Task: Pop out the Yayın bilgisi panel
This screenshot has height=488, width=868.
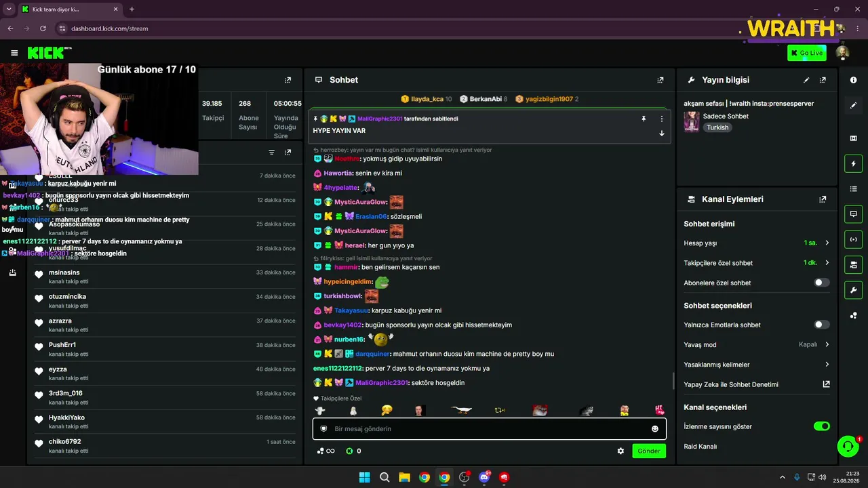Action: coord(823,80)
